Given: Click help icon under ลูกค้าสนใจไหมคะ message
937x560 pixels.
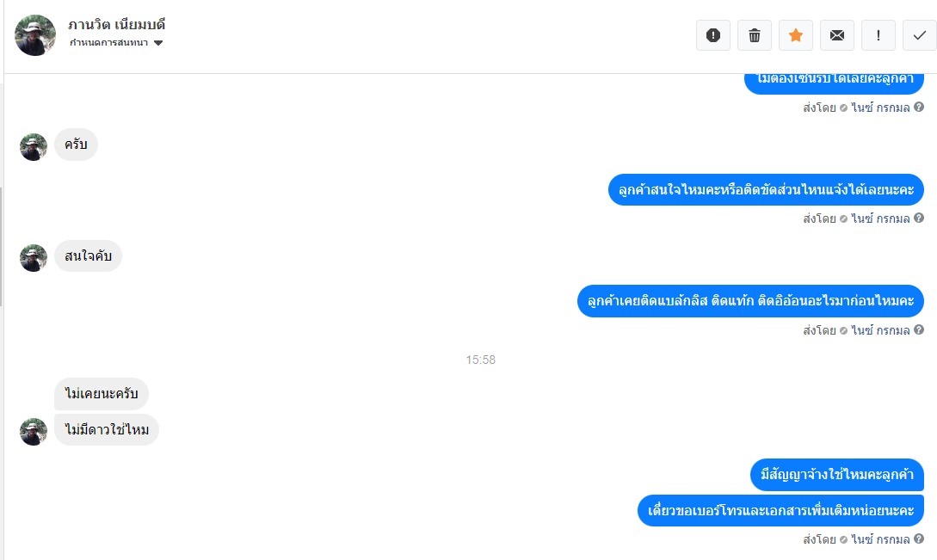Looking at the screenshot, I should tap(919, 218).
